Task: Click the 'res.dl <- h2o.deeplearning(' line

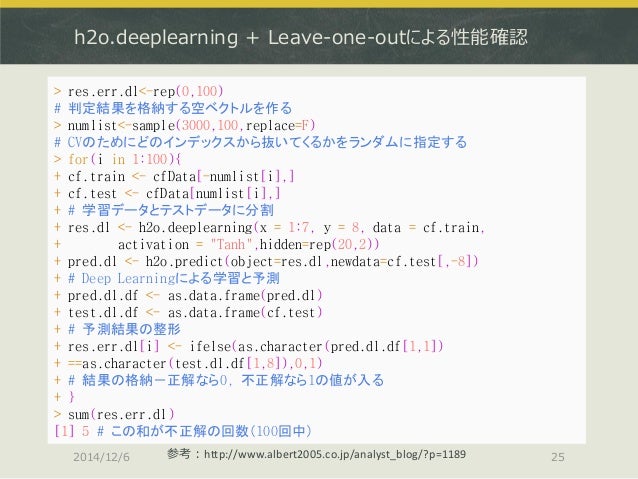Action: point(269,227)
